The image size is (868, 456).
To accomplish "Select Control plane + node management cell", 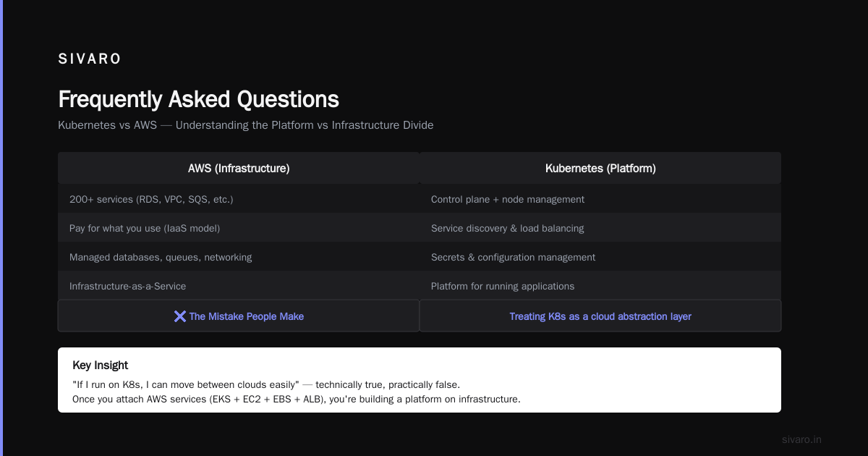I will click(x=600, y=199).
